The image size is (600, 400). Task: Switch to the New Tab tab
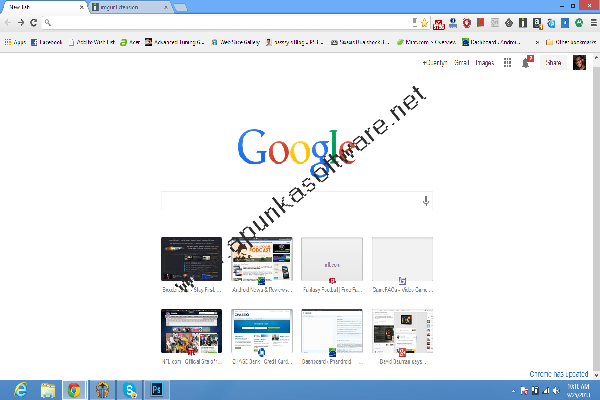pyautogui.click(x=44, y=7)
